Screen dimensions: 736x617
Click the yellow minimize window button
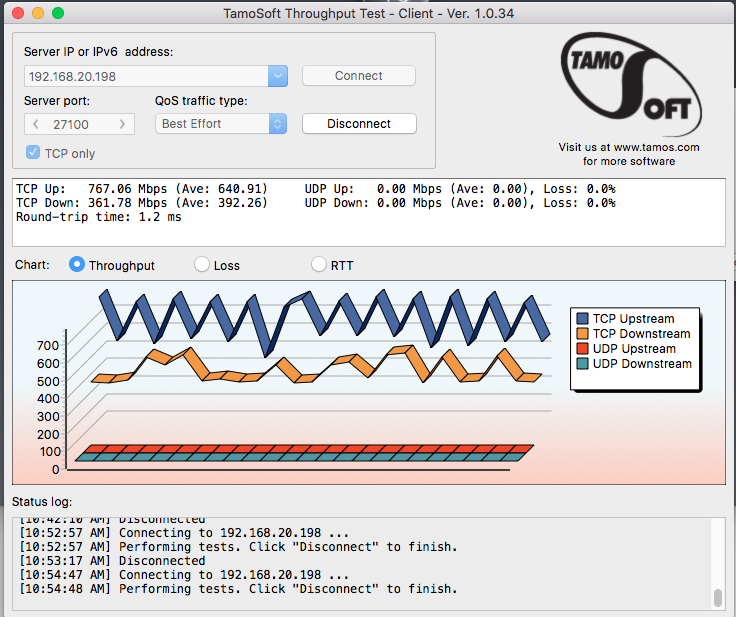point(38,13)
